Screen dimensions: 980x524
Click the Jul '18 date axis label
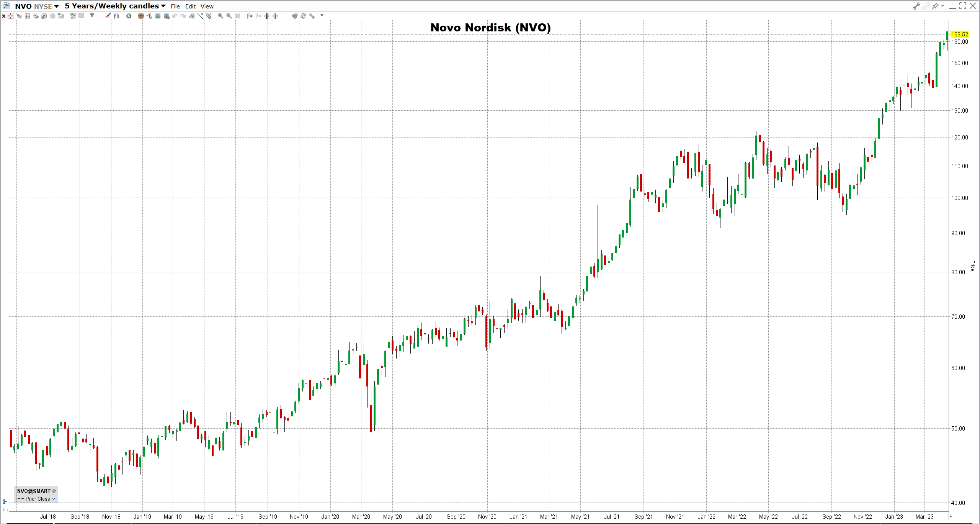[48, 517]
